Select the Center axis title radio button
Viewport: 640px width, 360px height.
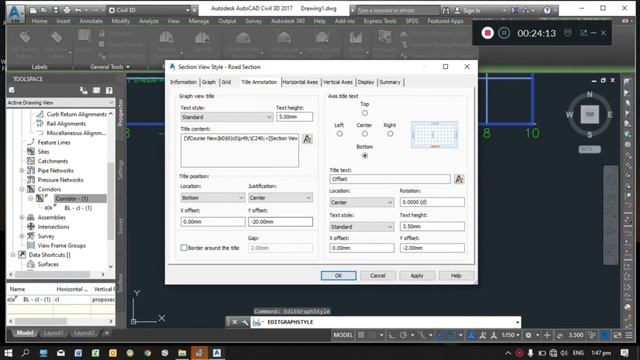coord(364,133)
